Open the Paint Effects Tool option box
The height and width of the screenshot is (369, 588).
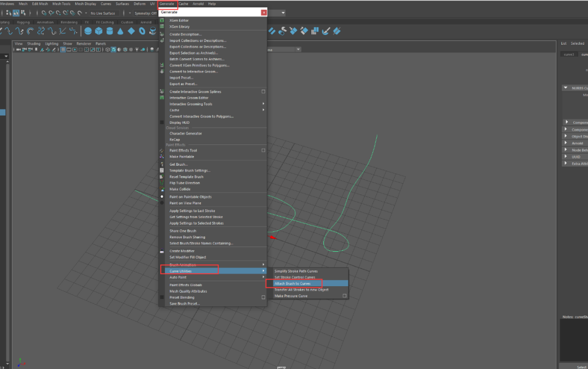point(264,150)
